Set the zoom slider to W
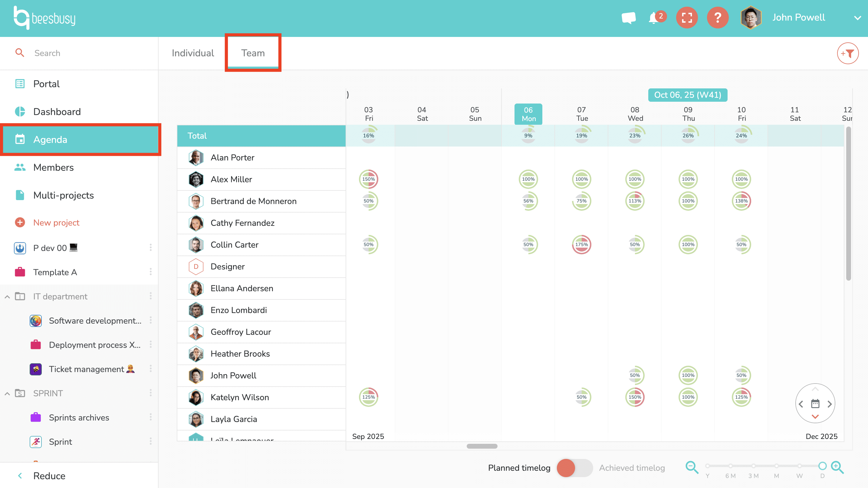 [x=799, y=466]
